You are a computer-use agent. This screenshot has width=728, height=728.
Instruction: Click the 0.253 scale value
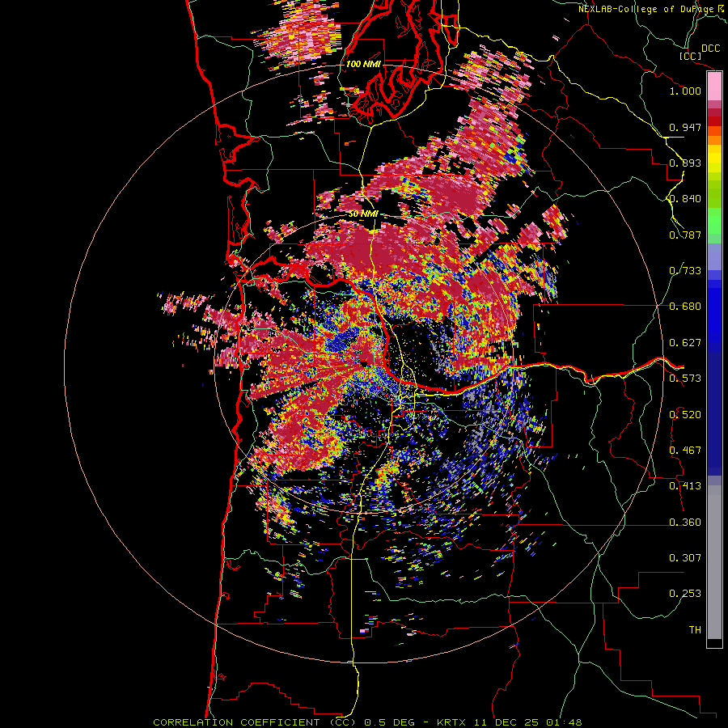685,594
